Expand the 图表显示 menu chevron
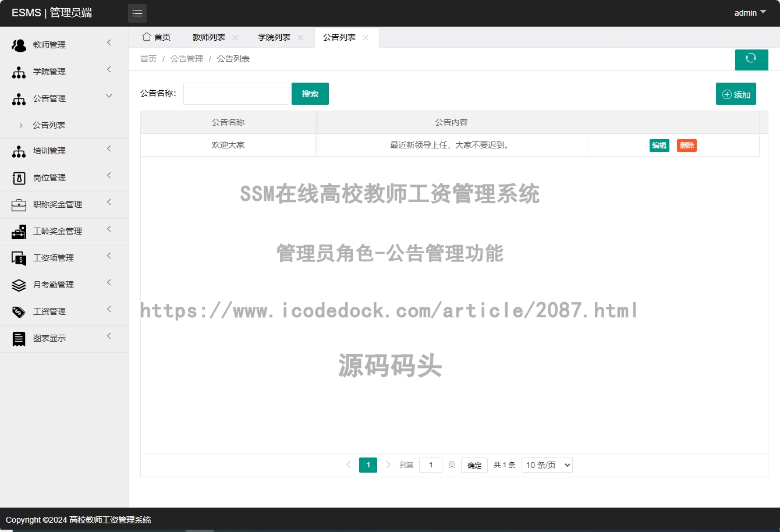Screen dimensions: 780x532 109,336
